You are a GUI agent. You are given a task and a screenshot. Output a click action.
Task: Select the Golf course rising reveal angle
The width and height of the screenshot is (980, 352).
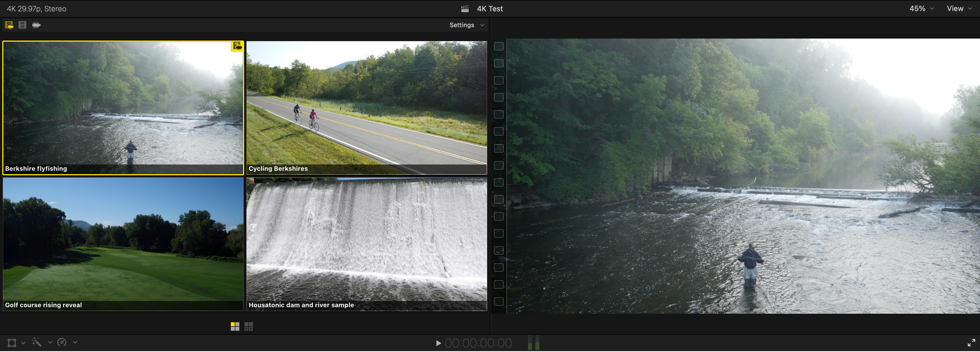[x=123, y=244]
